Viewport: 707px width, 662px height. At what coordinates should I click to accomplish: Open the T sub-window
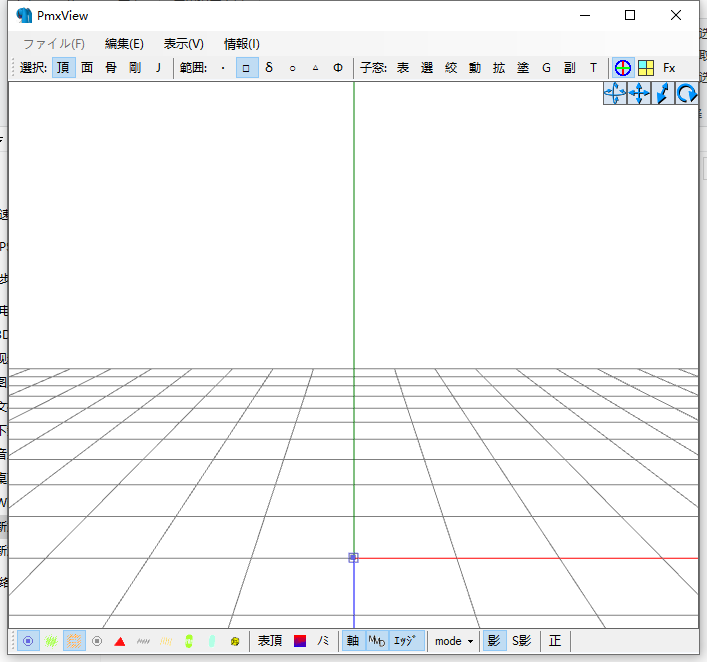(x=593, y=68)
